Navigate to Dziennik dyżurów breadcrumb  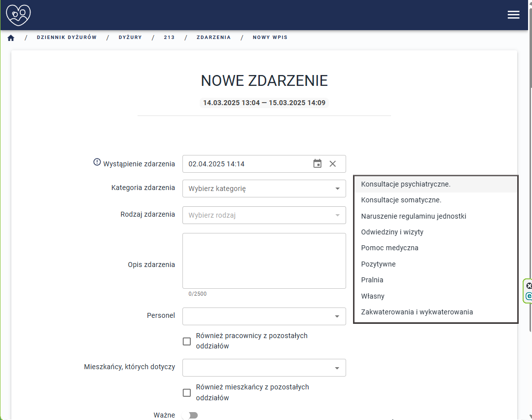tap(67, 38)
